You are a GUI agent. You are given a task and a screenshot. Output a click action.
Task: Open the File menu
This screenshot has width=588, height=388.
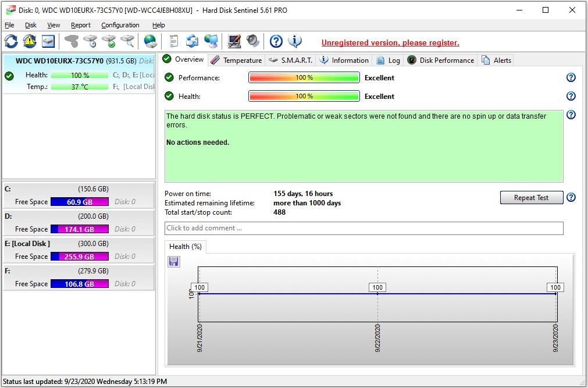[x=9, y=25]
